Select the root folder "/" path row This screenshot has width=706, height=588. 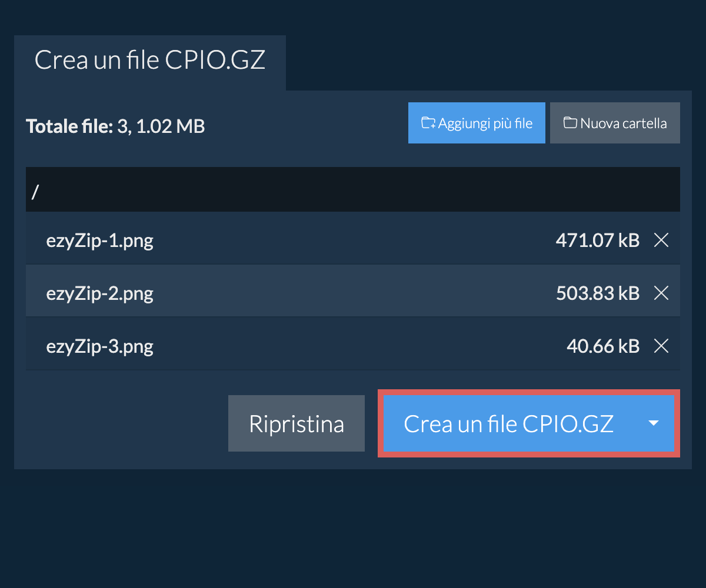coord(353,191)
